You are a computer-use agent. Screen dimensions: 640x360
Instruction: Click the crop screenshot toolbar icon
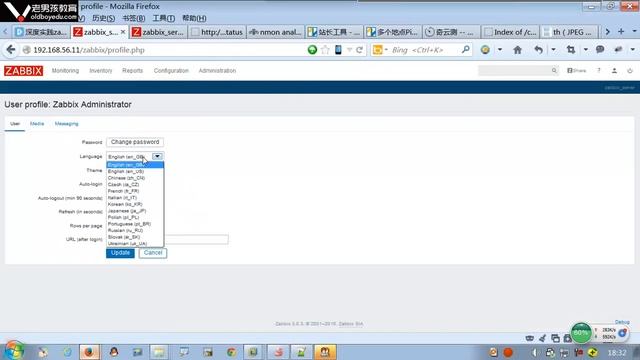[571, 50]
